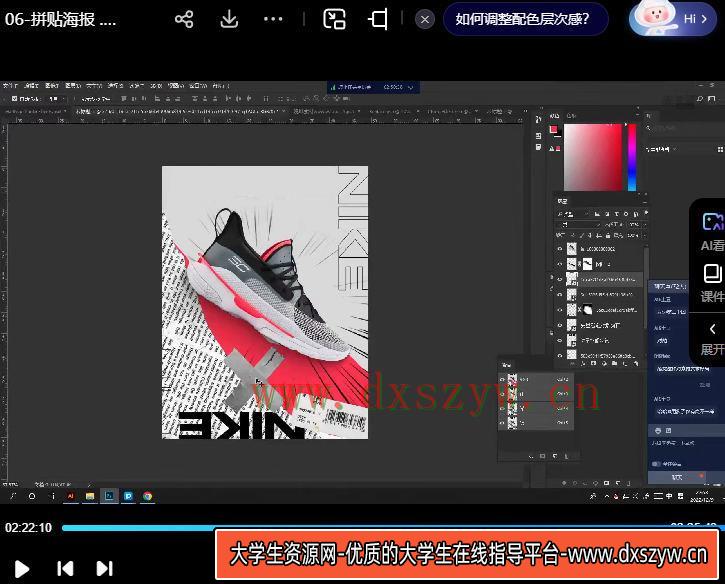Enable picture-in-picture mode
Viewport: 725px width, 584px height.
click(x=334, y=19)
